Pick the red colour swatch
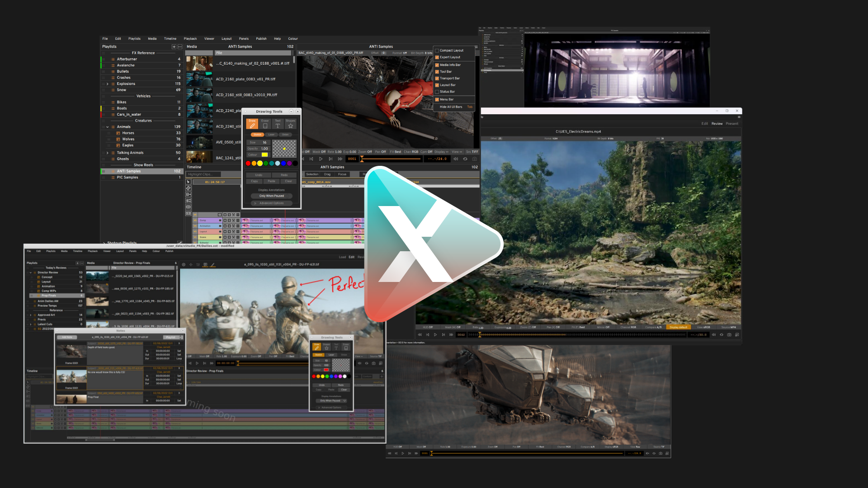The width and height of the screenshot is (868, 488). (x=248, y=164)
